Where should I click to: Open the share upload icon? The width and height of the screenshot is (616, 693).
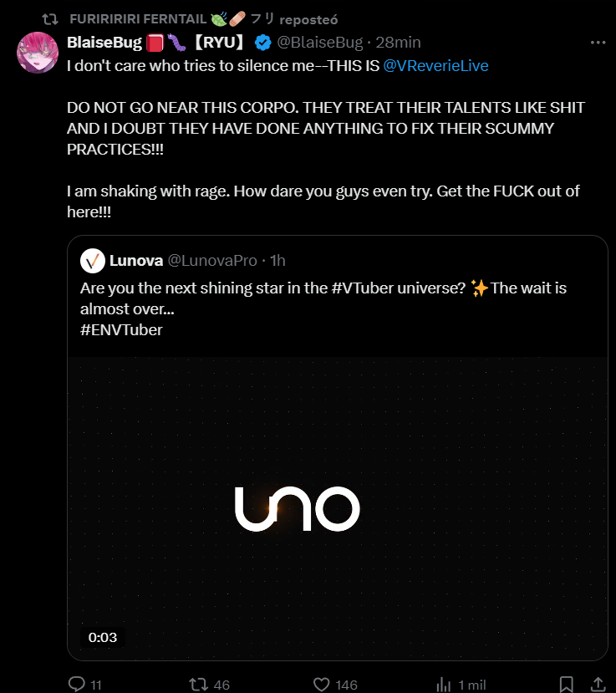[x=598, y=684]
